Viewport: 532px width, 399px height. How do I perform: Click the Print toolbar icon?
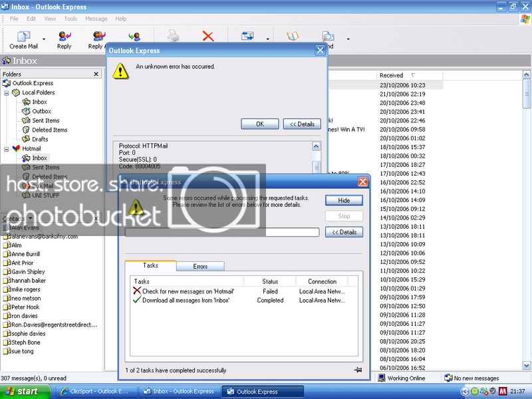click(x=174, y=36)
